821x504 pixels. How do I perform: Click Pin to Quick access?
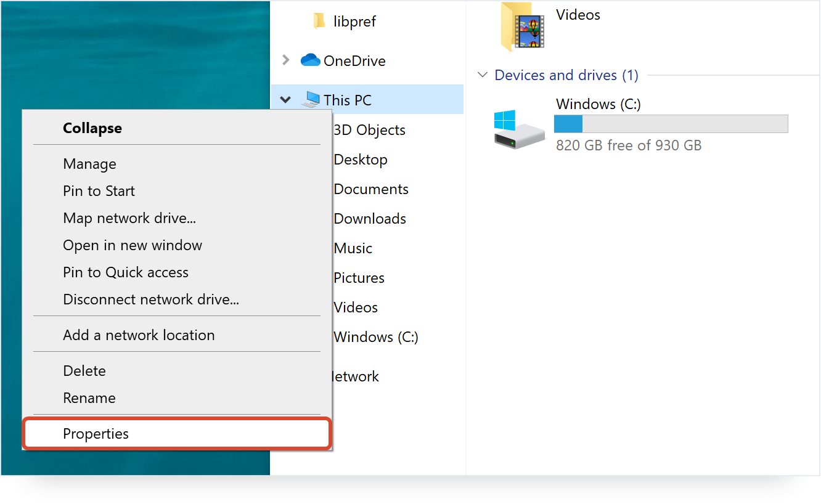click(126, 272)
